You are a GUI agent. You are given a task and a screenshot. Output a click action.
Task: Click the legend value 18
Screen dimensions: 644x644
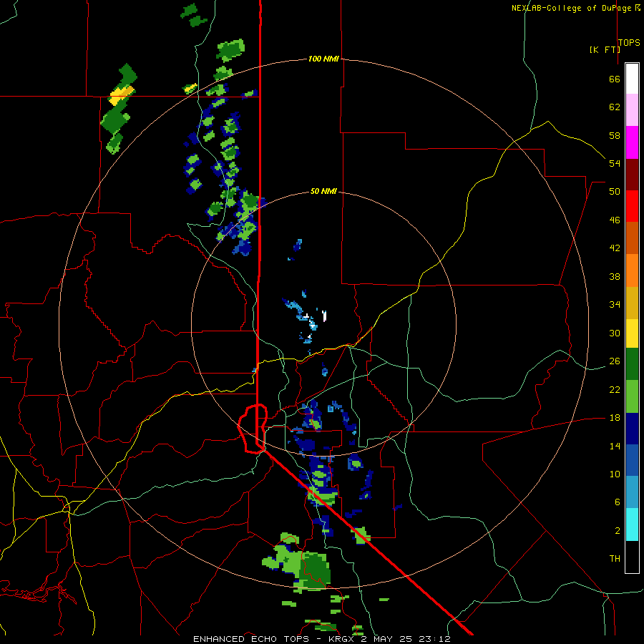(615, 417)
